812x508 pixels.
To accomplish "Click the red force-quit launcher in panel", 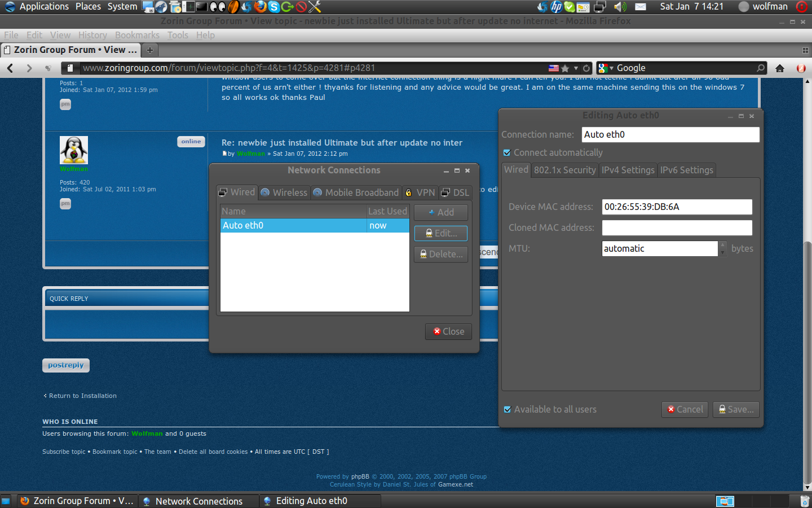I will pos(301,7).
